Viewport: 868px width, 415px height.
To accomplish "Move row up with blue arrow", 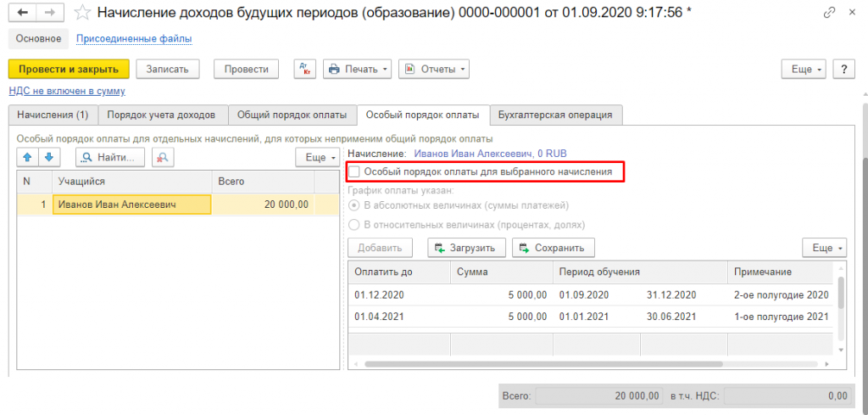I will [x=28, y=157].
